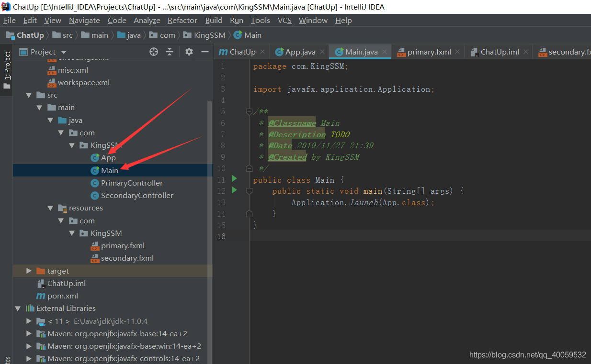Collapse the java folder arrow
This screenshot has width=591, height=364.
click(50, 121)
